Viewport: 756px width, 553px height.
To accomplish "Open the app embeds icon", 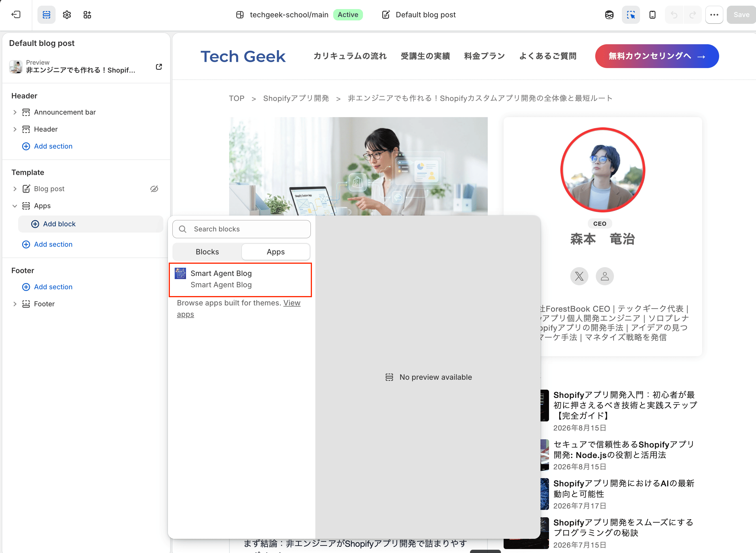I will click(87, 14).
